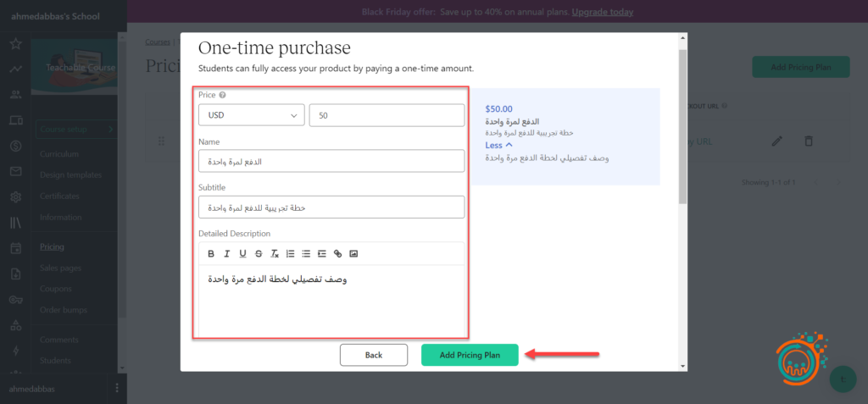Clear text formatting in description editor
This screenshot has width=868, height=404.
pos(275,253)
